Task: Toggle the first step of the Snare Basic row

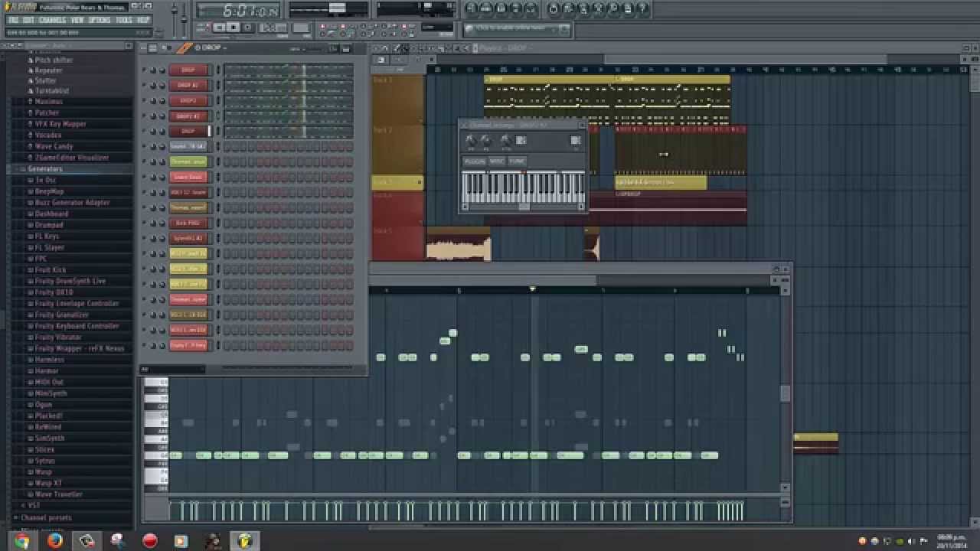Action: [x=227, y=177]
